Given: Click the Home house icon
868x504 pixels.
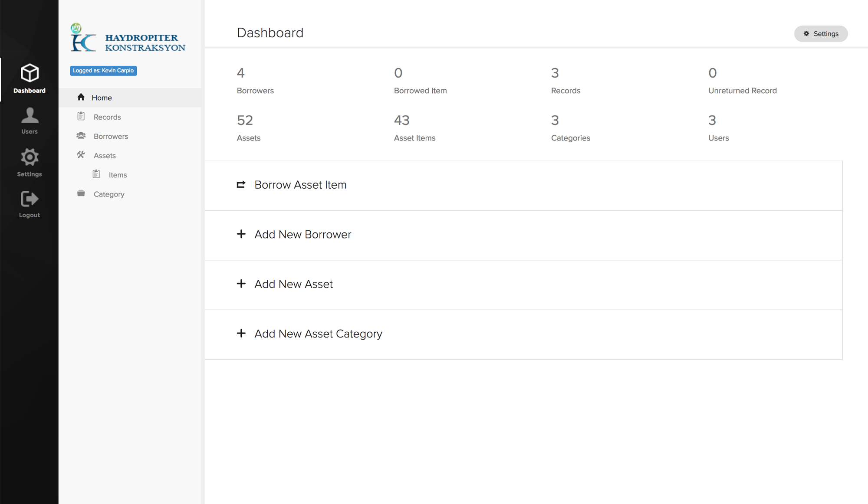Looking at the screenshot, I should (x=81, y=97).
